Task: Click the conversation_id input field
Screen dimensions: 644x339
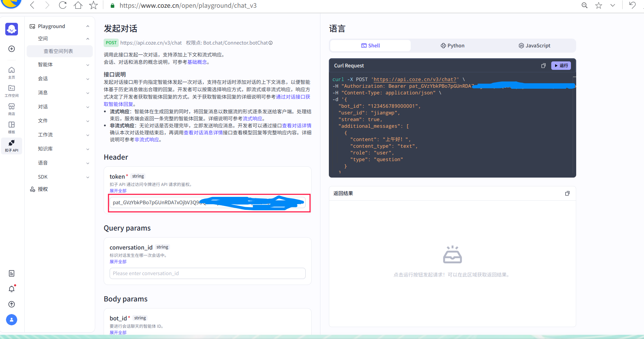Action: [x=208, y=273]
